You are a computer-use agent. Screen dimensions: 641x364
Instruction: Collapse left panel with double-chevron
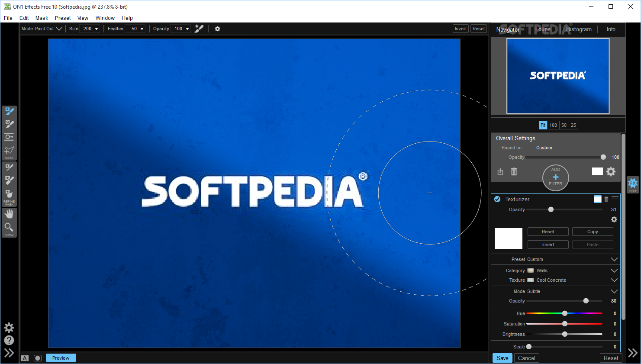point(9,353)
